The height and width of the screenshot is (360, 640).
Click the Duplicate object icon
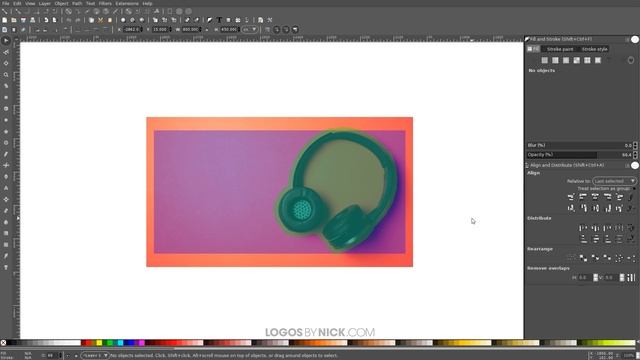click(x=155, y=20)
